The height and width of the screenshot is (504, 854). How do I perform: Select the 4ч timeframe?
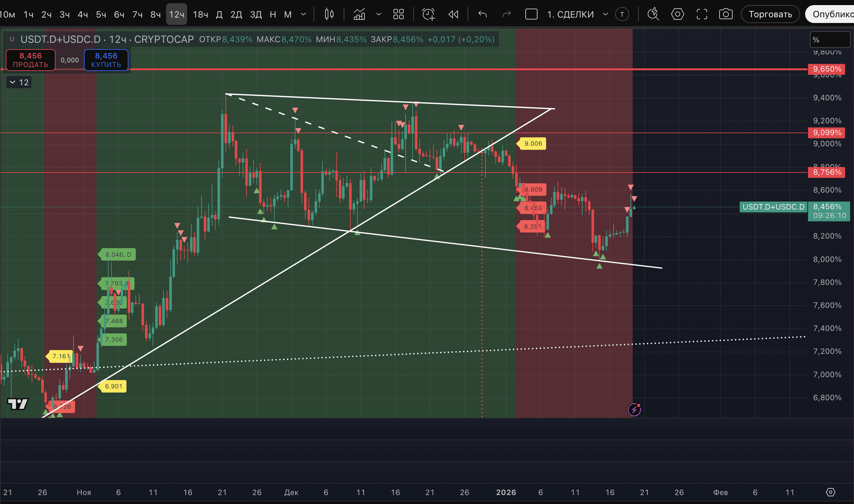click(83, 14)
